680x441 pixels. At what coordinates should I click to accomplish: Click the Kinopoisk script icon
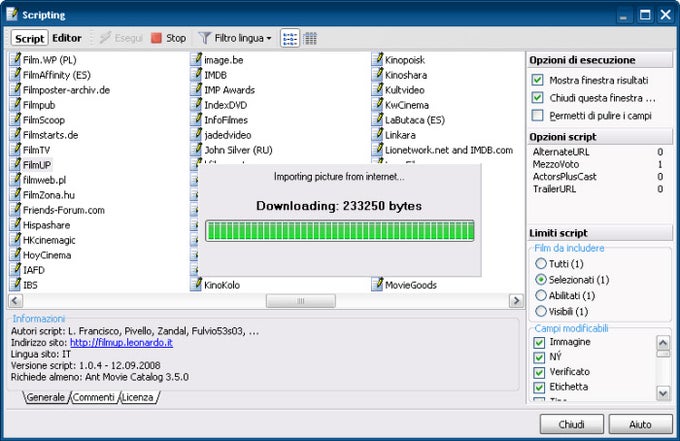point(377,59)
